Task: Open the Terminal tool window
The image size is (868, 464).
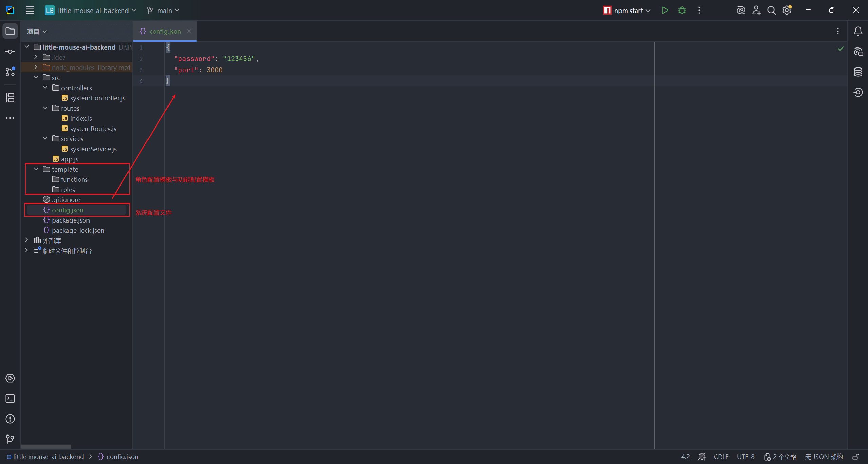Action: (10, 399)
